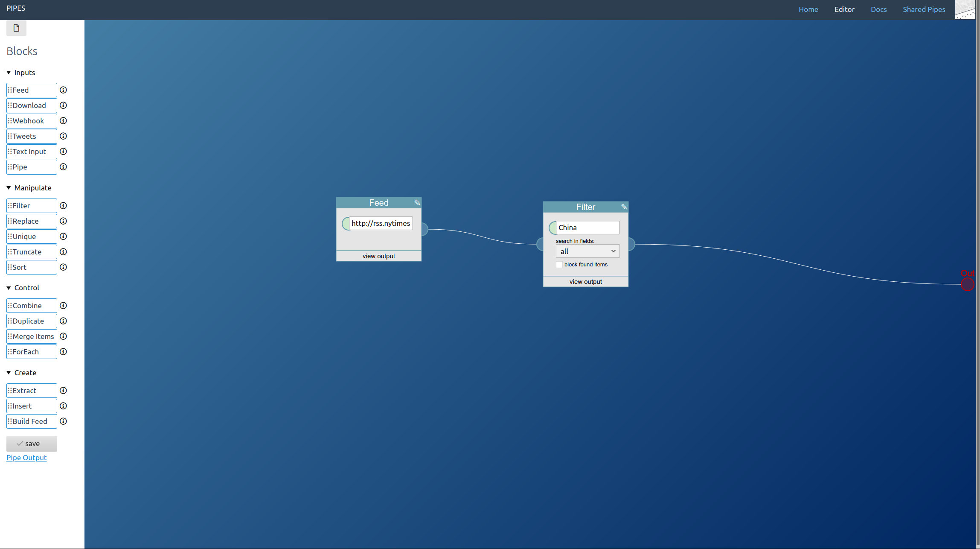Show info for the ForEach block

pos(63,352)
